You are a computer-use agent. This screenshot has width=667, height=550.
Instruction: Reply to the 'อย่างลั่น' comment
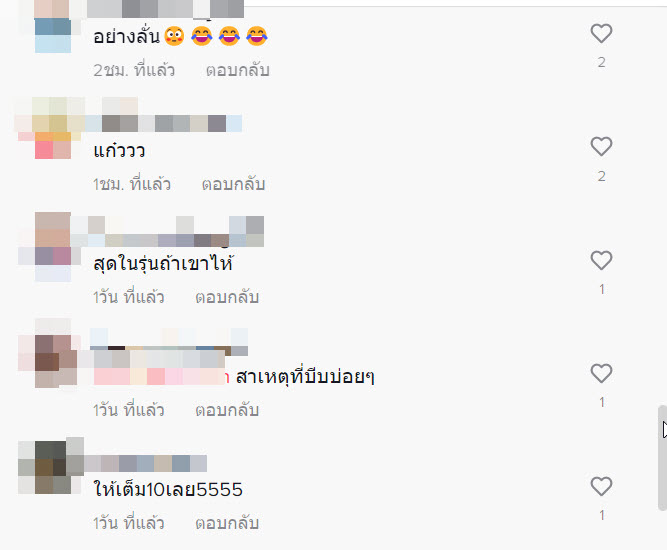(x=237, y=70)
